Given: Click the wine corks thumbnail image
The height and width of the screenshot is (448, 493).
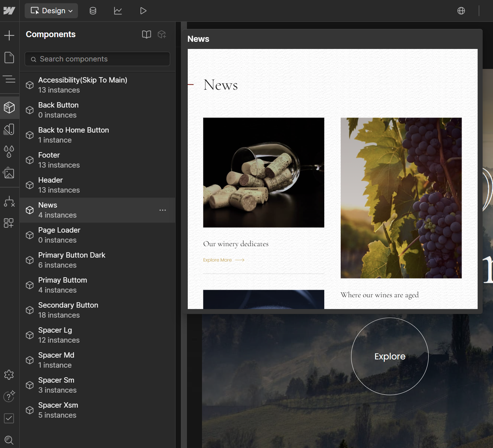Looking at the screenshot, I should click(x=263, y=173).
